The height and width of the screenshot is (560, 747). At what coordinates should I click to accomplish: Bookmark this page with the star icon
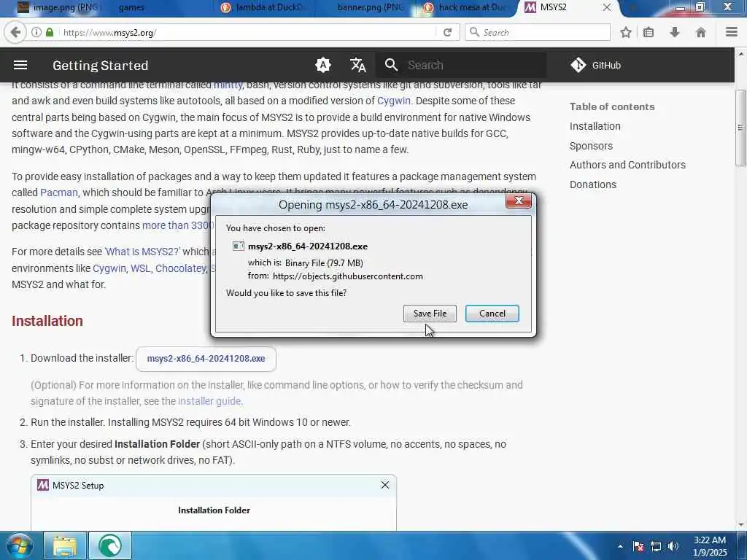pyautogui.click(x=626, y=32)
